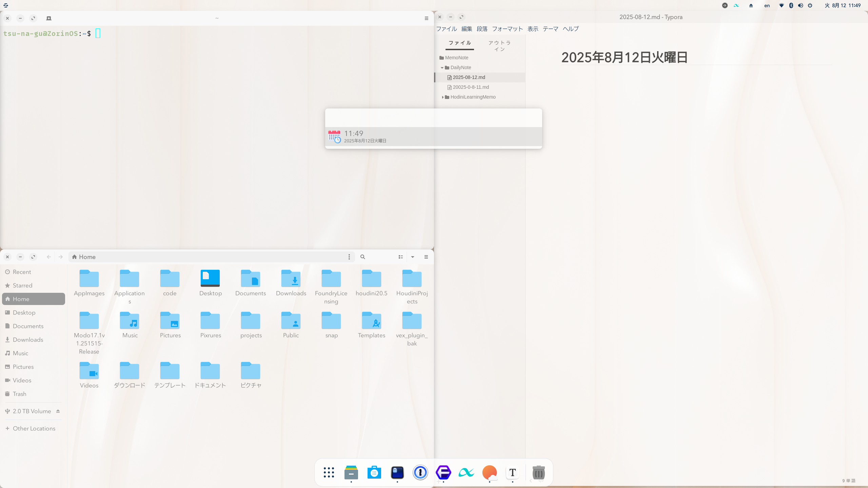
Task: Open the trash can from the dock
Action: coord(538,472)
